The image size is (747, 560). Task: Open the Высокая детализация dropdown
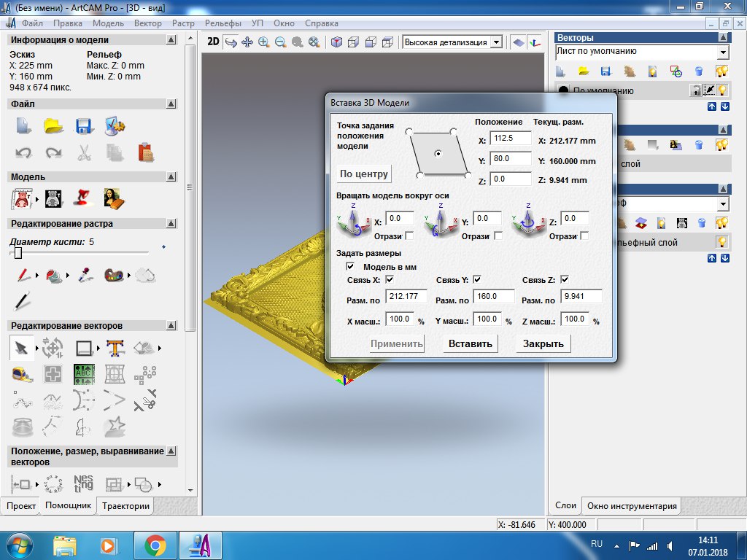pos(496,42)
